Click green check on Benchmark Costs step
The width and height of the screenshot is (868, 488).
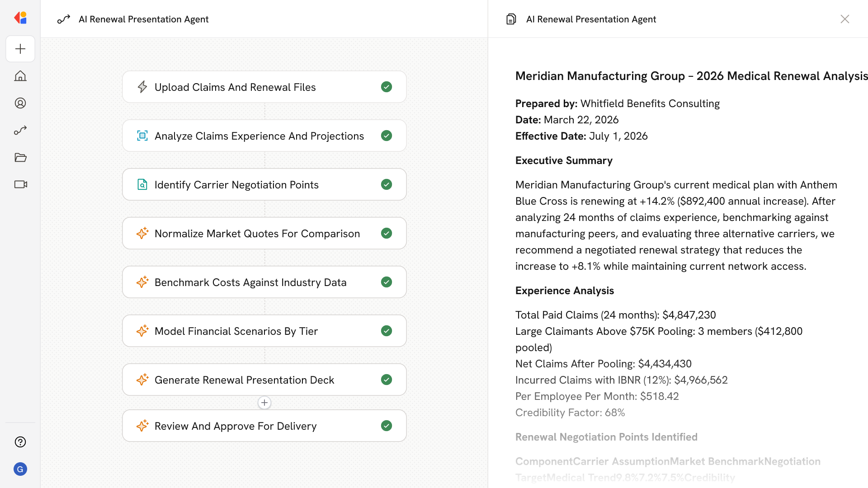click(386, 282)
